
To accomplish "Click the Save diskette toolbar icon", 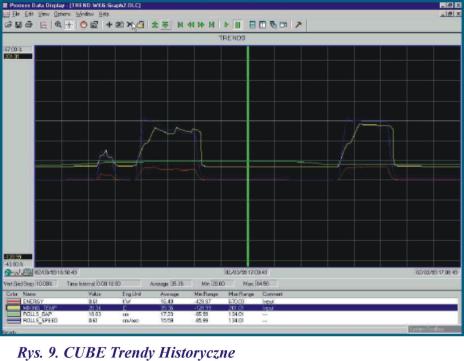I will click(x=19, y=25).
